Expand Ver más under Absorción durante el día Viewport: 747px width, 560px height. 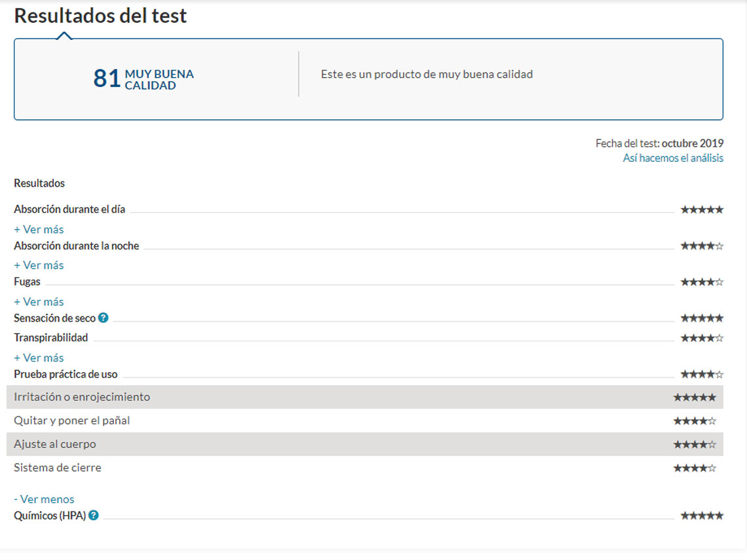click(39, 229)
